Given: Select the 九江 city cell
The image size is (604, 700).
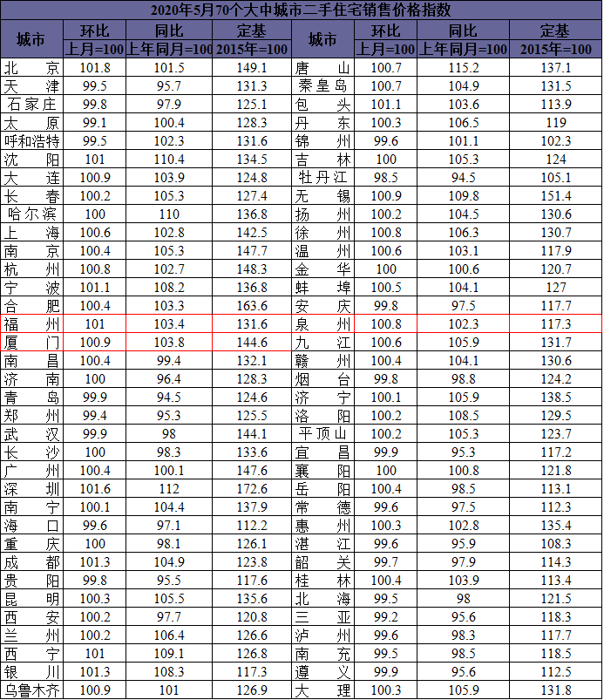Looking at the screenshot, I should tap(322, 343).
